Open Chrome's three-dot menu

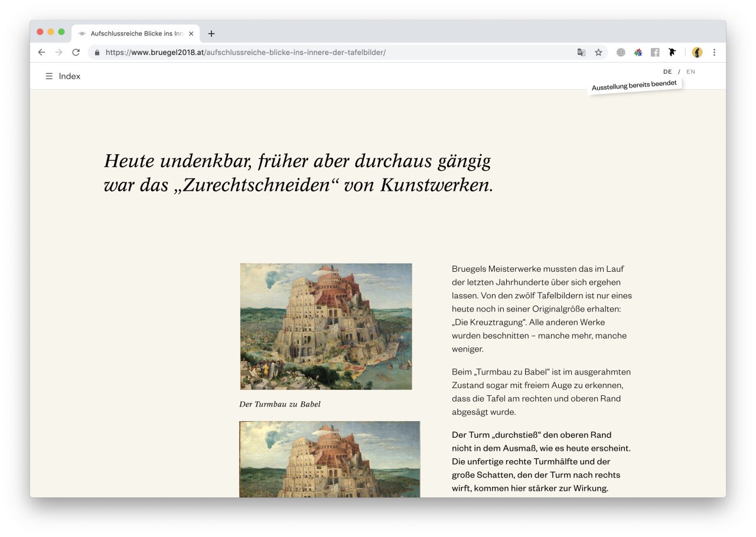point(714,52)
